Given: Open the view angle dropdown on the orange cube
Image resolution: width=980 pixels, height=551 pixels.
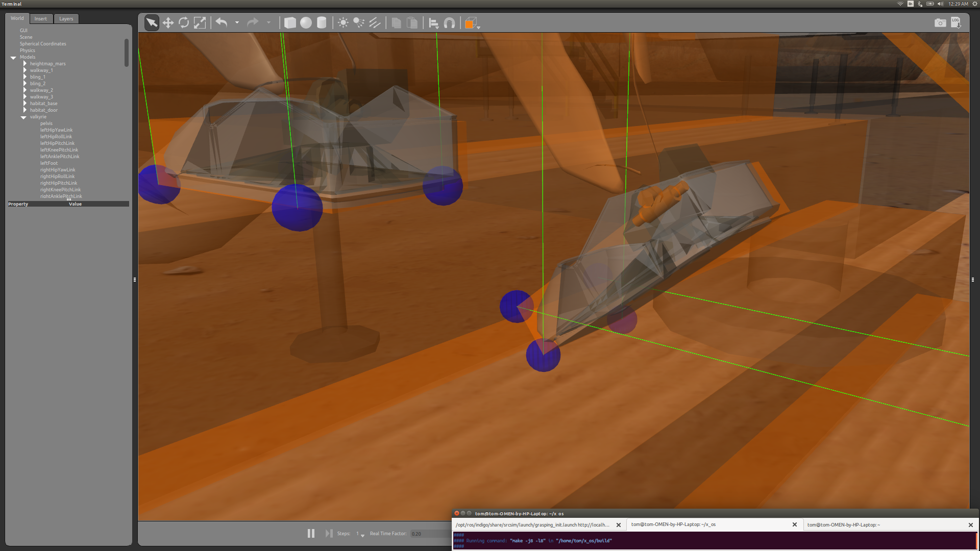Looking at the screenshot, I should [x=479, y=27].
